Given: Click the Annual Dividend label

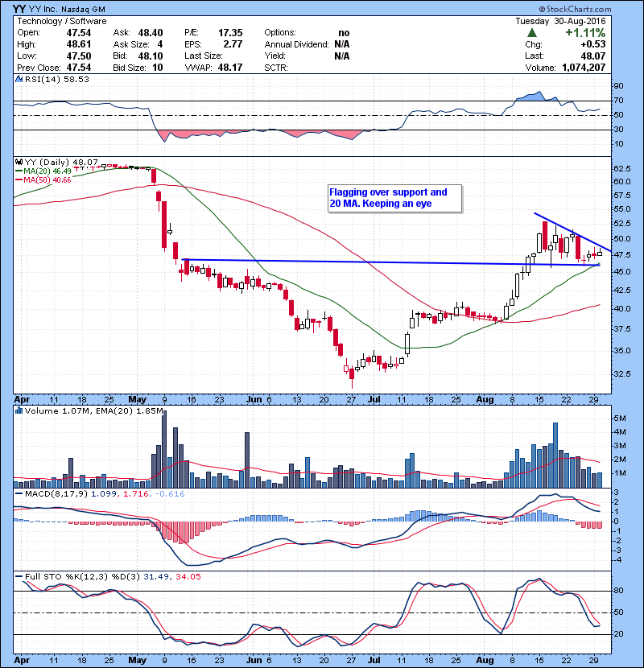Looking at the screenshot, I should (296, 44).
